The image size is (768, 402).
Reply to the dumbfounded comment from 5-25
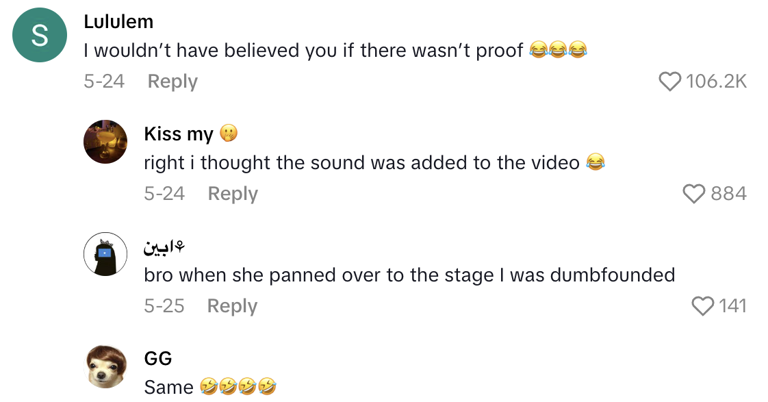(x=233, y=306)
